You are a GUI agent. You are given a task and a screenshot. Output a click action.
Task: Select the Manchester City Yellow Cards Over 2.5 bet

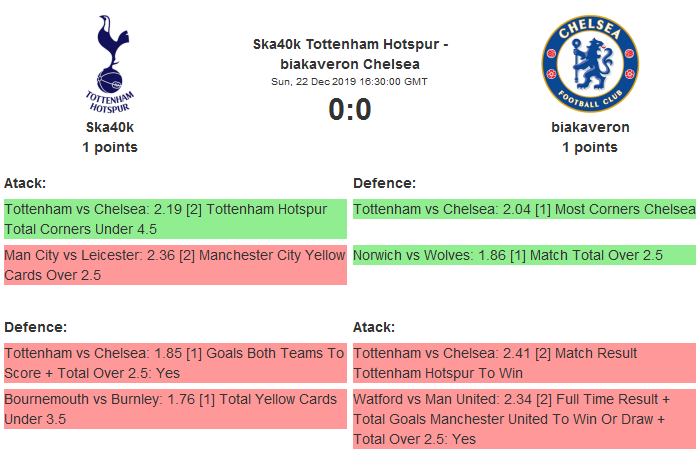(175, 265)
